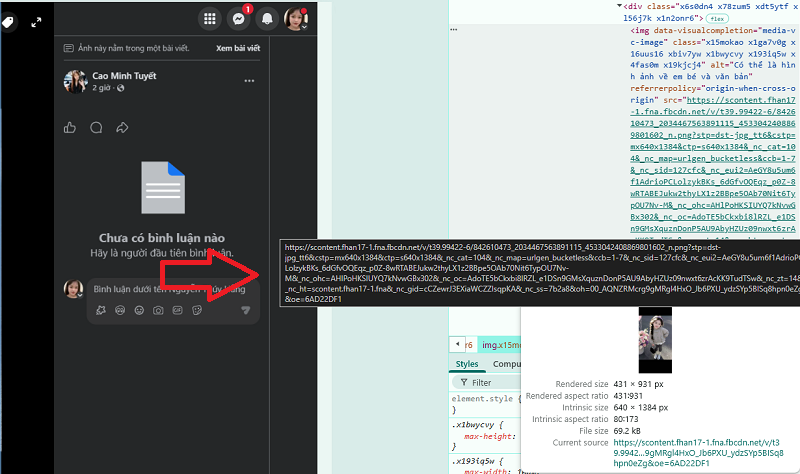Click the Current source image link
This screenshot has width=800, height=474.
[x=698, y=453]
